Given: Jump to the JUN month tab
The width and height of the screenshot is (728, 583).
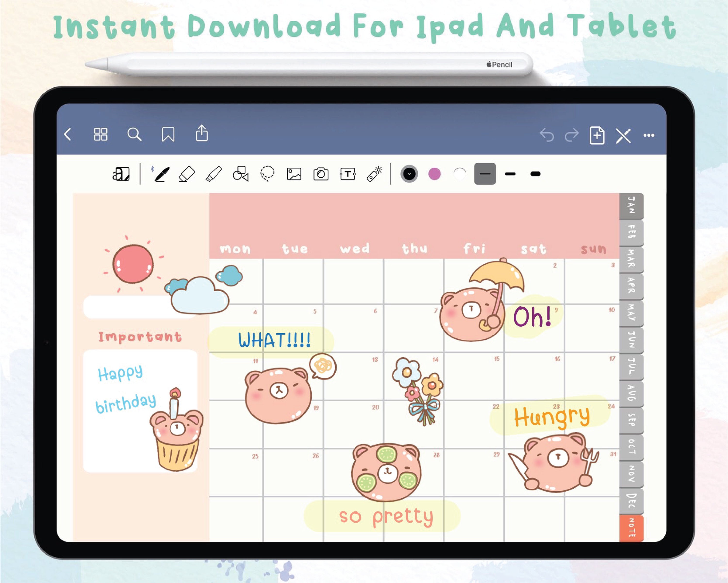Looking at the screenshot, I should click(x=631, y=340).
